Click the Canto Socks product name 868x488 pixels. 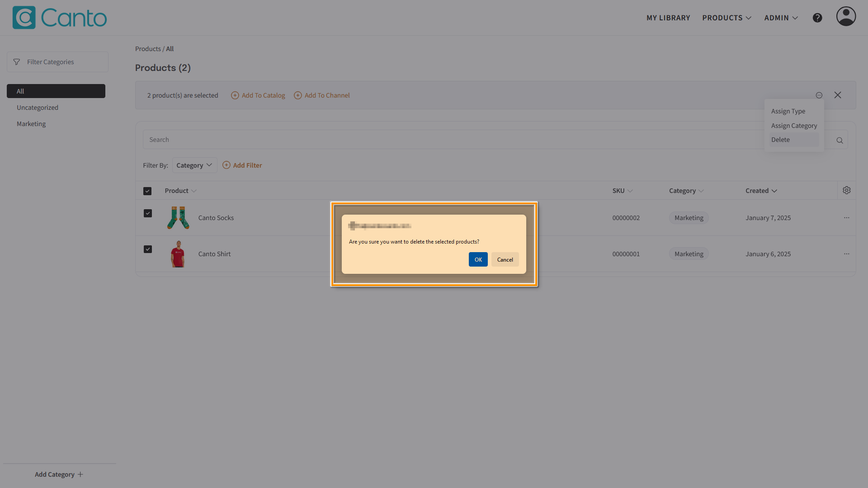tap(216, 218)
